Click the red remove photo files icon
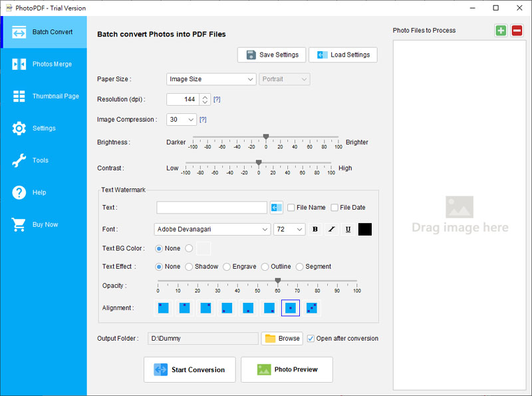The height and width of the screenshot is (396, 532). 517,31
